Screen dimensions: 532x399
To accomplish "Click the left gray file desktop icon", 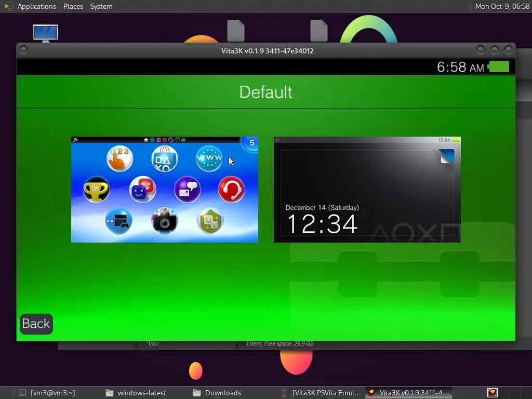I will (236, 31).
